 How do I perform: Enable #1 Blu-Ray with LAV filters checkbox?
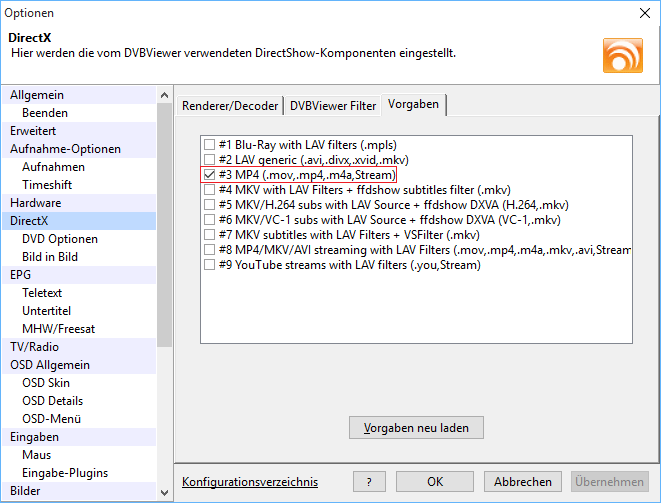coord(209,143)
